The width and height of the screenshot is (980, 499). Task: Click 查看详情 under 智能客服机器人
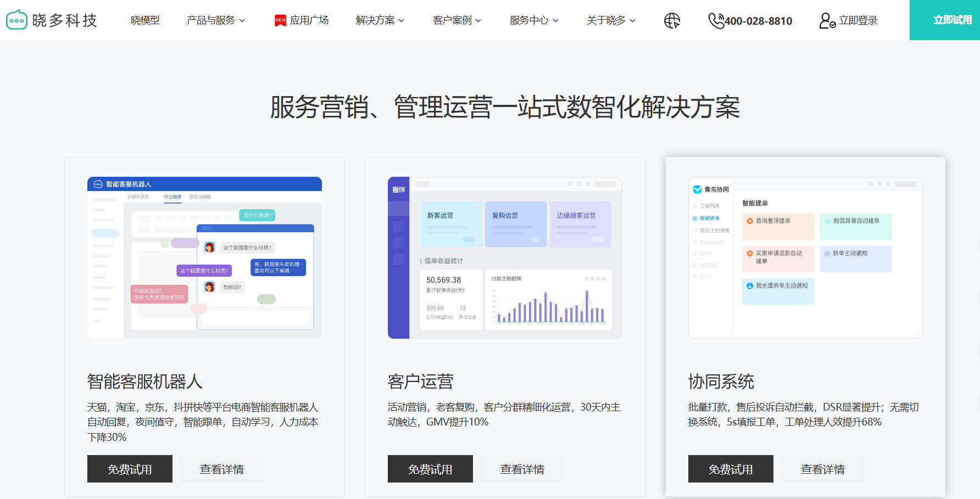(221, 469)
